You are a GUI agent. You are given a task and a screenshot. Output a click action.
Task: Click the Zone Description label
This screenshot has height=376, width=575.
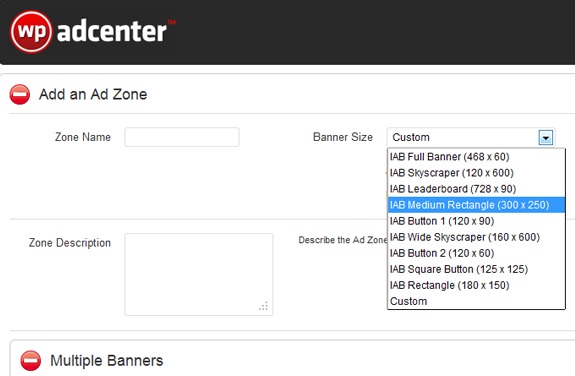click(x=70, y=243)
